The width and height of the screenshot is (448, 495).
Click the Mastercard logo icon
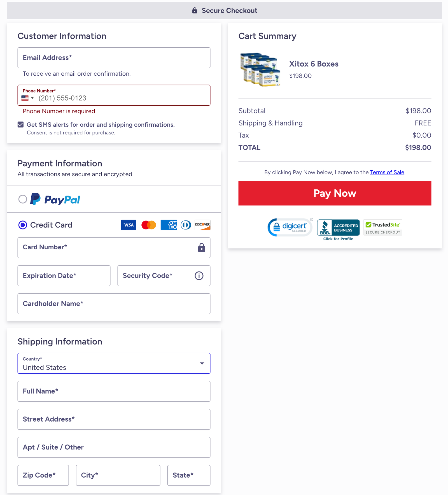[149, 225]
